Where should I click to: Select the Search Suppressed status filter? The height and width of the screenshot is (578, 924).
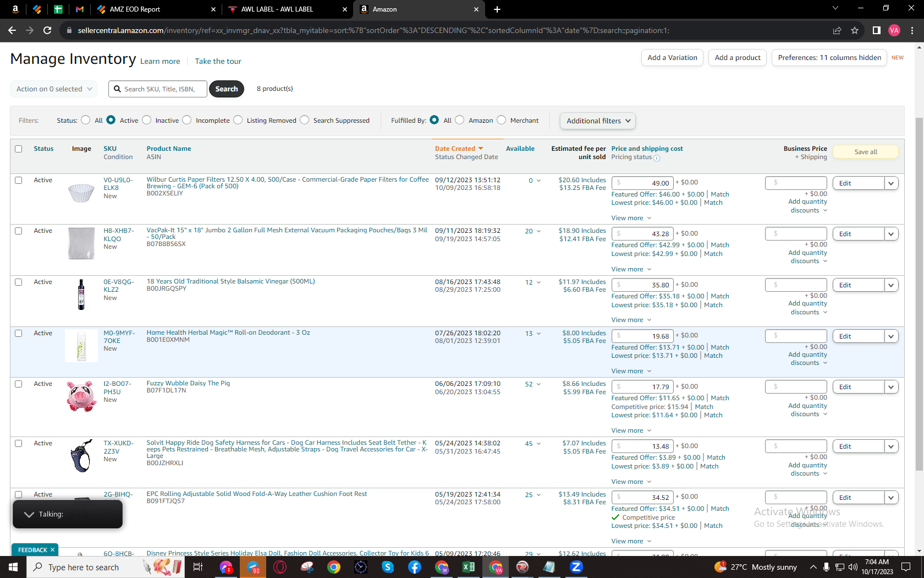pyautogui.click(x=304, y=120)
